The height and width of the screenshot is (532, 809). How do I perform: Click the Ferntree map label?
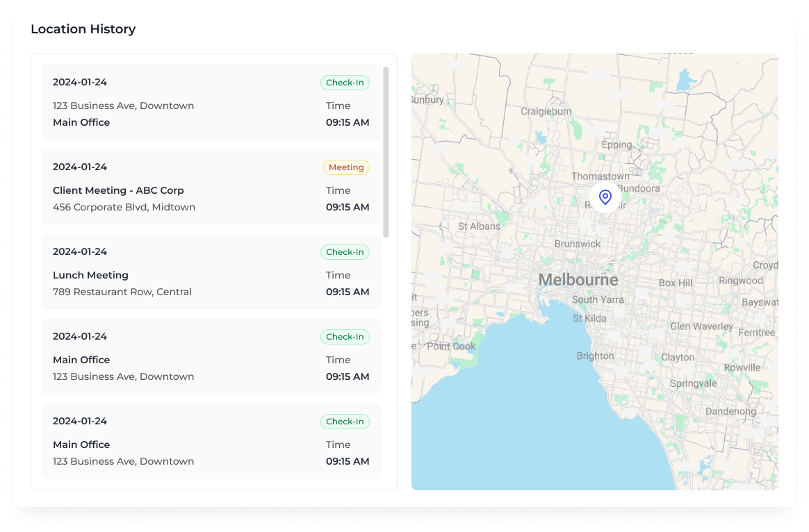point(756,333)
